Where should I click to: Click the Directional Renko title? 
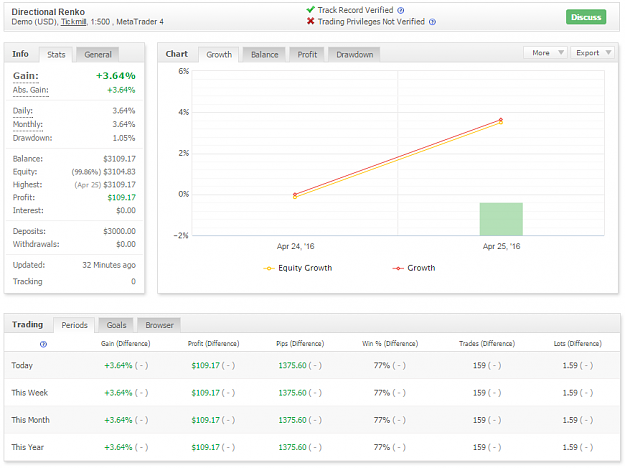(48, 12)
